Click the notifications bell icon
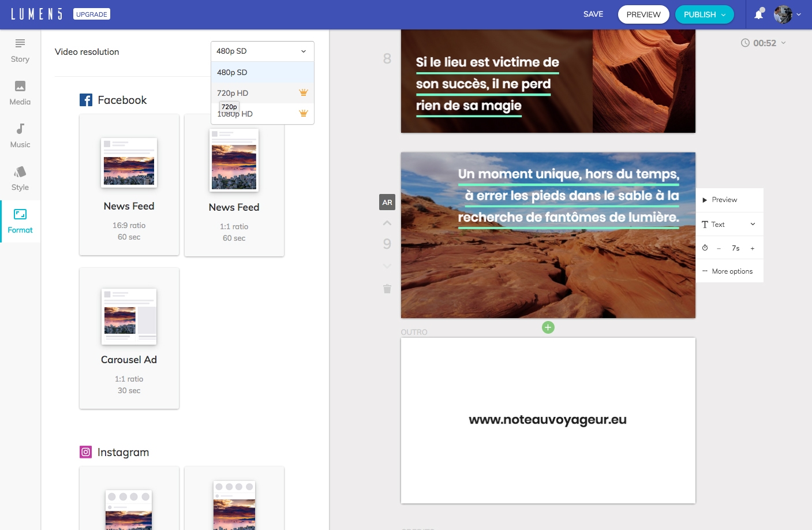The image size is (812, 530). (759, 14)
